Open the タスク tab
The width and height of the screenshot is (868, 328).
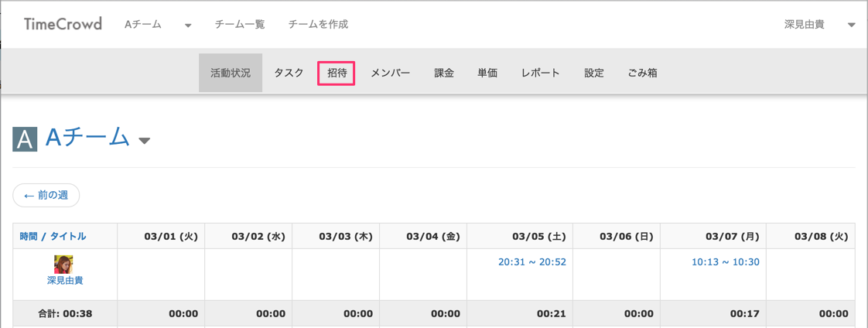point(289,73)
